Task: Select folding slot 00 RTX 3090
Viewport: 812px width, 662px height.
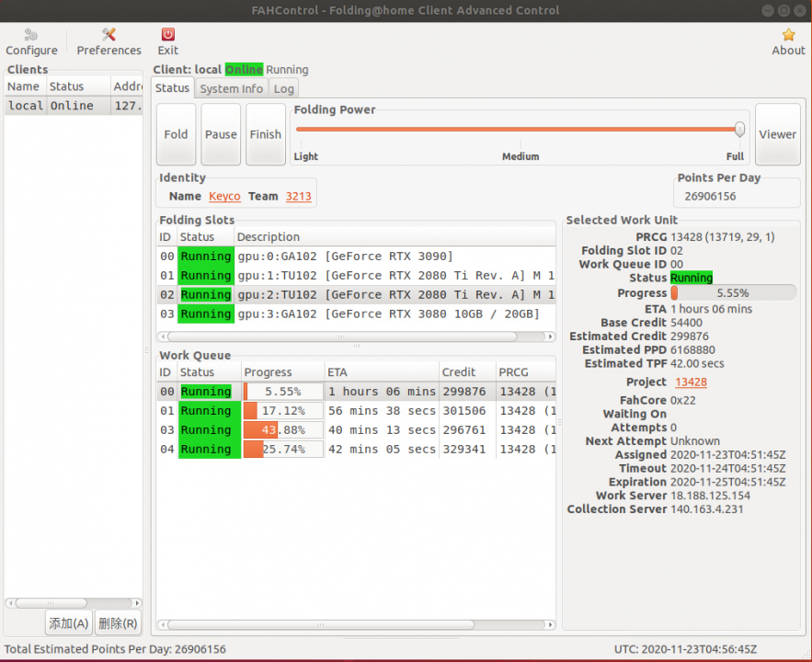Action: (x=356, y=257)
